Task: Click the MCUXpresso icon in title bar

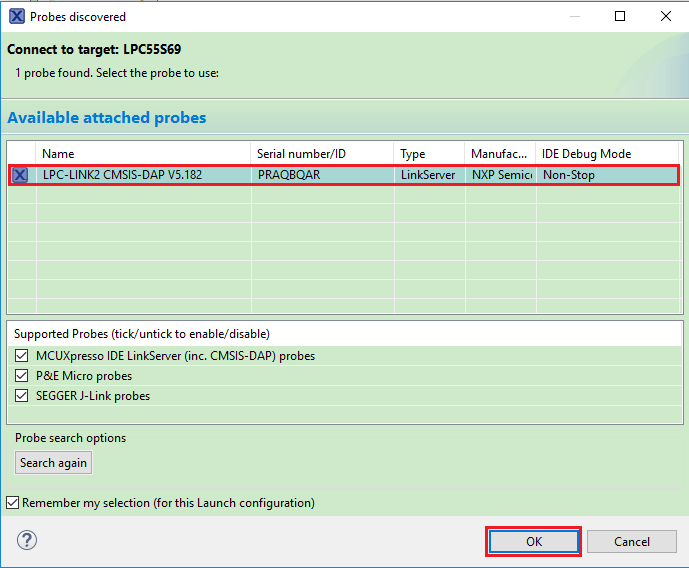Action: [16, 17]
